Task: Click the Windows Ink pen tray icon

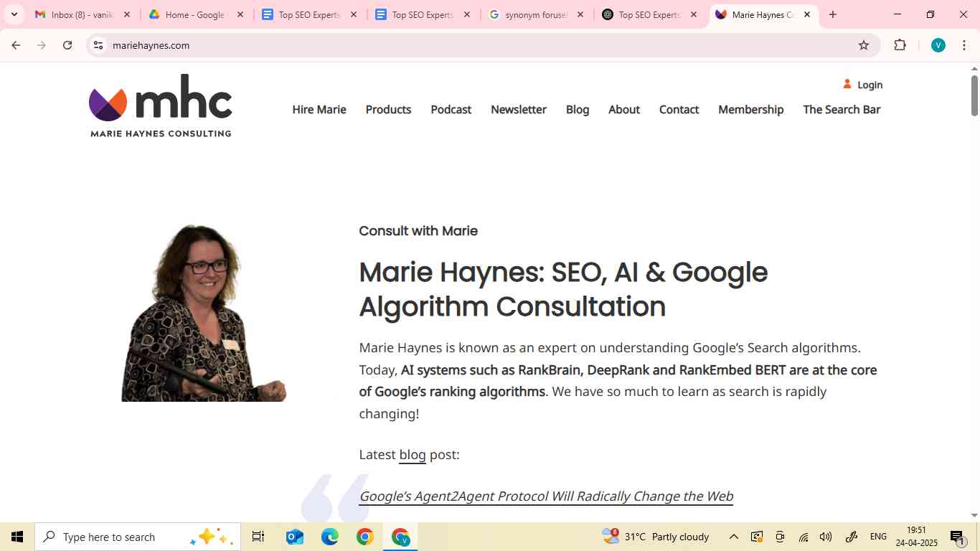Action: pyautogui.click(x=851, y=536)
